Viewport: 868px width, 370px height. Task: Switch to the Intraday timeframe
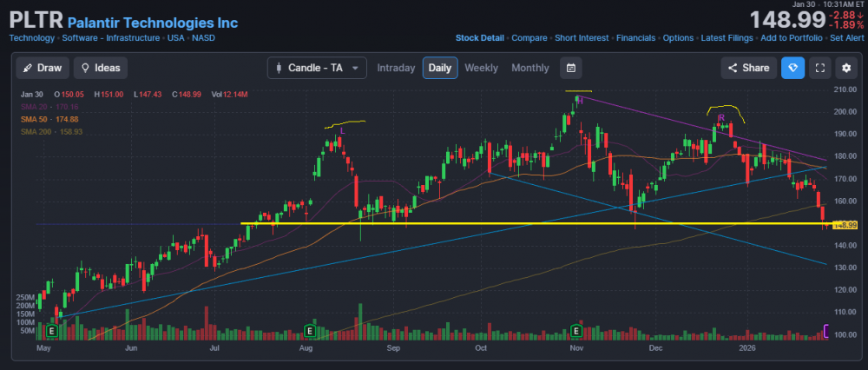(395, 68)
